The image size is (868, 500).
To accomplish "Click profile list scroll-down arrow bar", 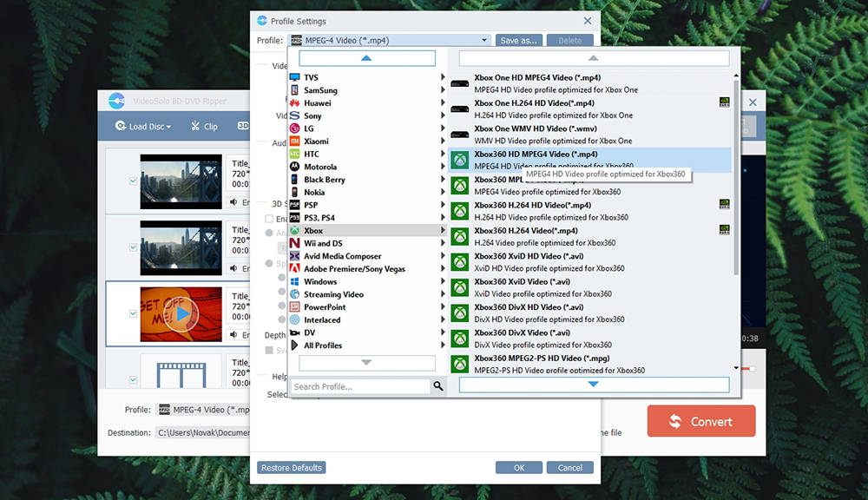I will [x=594, y=385].
